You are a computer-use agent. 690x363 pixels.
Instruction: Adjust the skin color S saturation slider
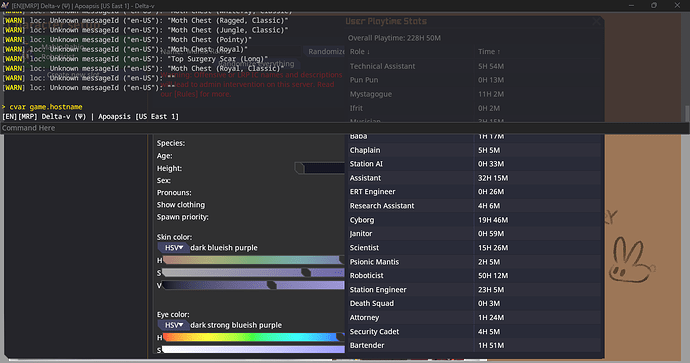[x=253, y=273]
